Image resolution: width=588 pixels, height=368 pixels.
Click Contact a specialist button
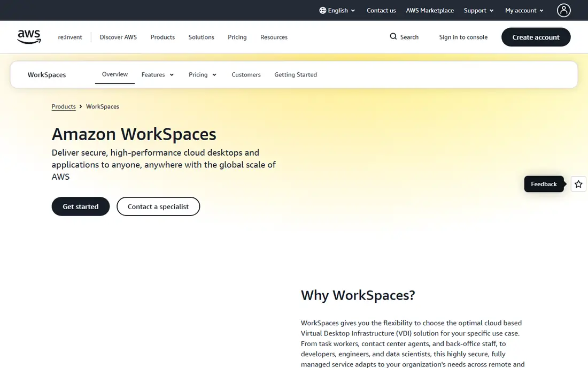(x=158, y=206)
